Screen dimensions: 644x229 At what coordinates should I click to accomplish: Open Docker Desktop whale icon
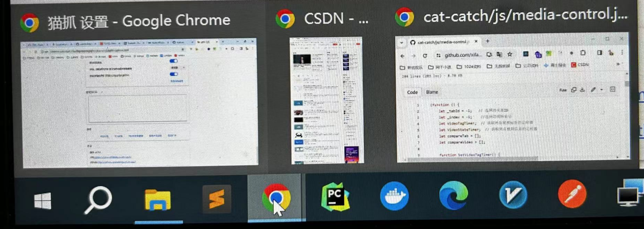click(x=394, y=196)
